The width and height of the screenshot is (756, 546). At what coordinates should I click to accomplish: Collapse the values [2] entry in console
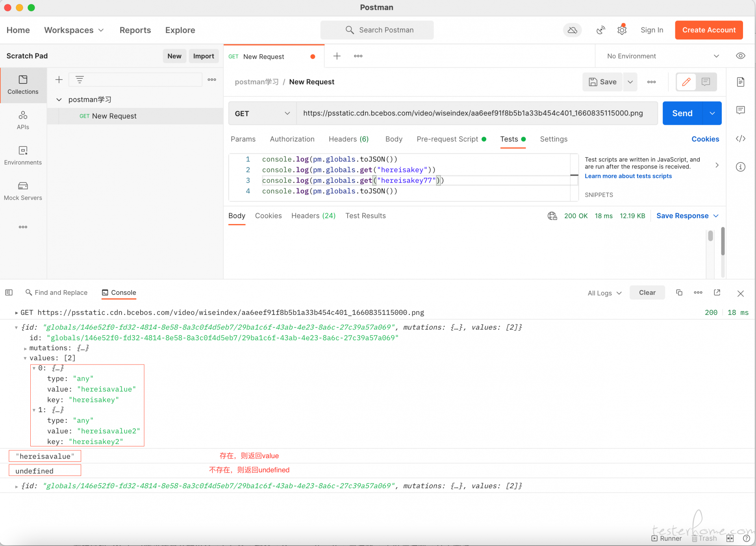coord(25,358)
